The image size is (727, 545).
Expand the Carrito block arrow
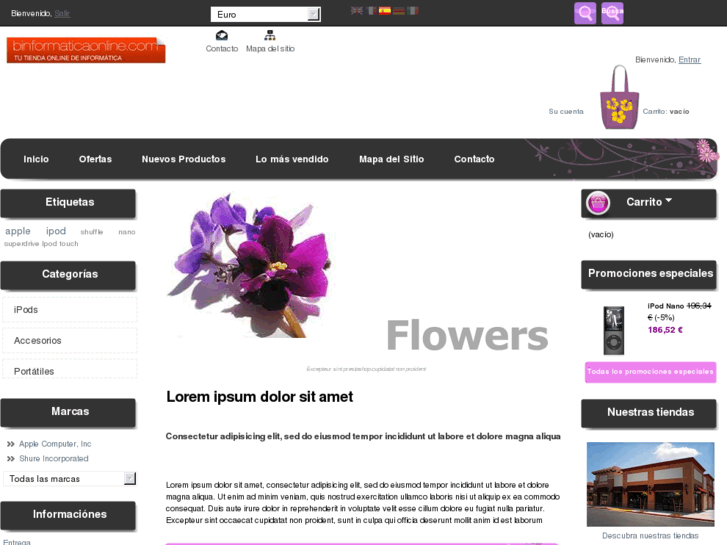669,200
